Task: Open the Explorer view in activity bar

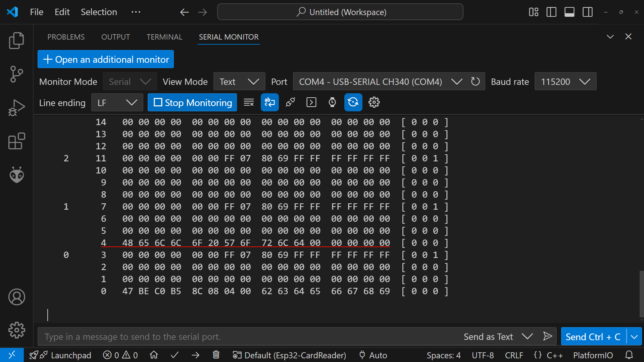Action: (16, 41)
